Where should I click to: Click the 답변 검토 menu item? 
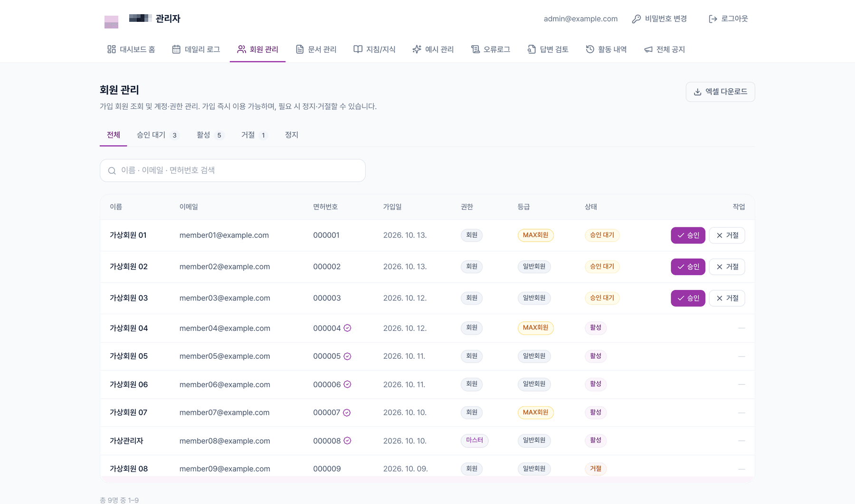tap(548, 49)
